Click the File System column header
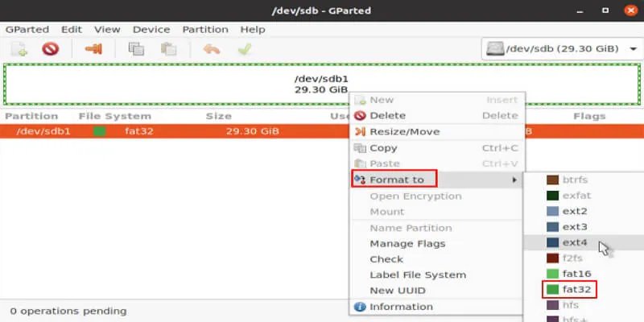Viewport: 644px width, 322px height. [x=115, y=116]
